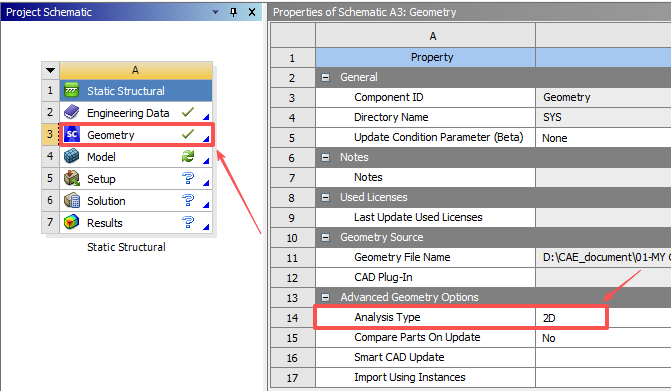Click Geometry File Name path value

point(603,258)
